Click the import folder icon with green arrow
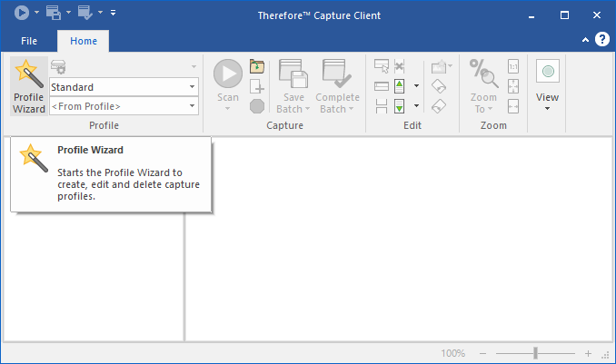The image size is (616, 364). tap(257, 66)
